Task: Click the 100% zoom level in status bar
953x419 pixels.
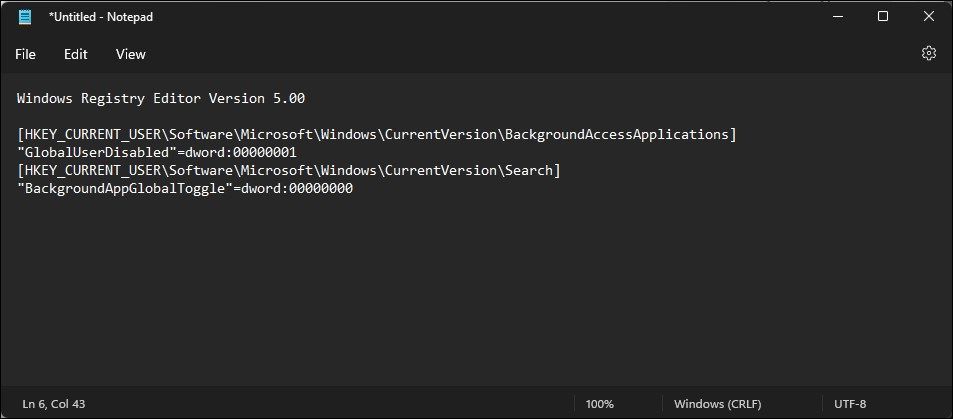Action: tap(600, 403)
